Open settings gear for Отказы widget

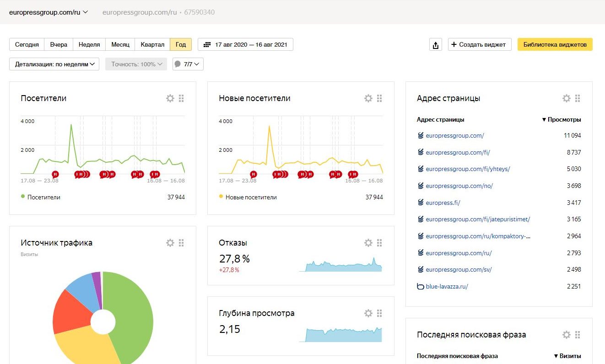[x=368, y=243]
